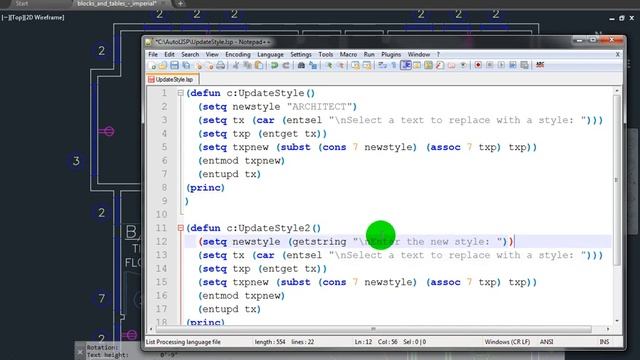Click the Cut scissors icon
Image resolution: width=640 pixels, height=360 pixels.
coord(236,65)
